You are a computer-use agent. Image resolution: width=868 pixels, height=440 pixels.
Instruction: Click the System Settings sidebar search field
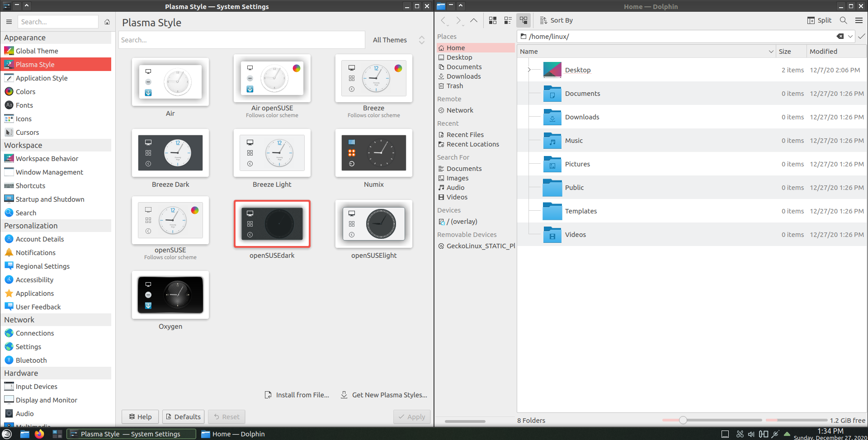tap(58, 22)
